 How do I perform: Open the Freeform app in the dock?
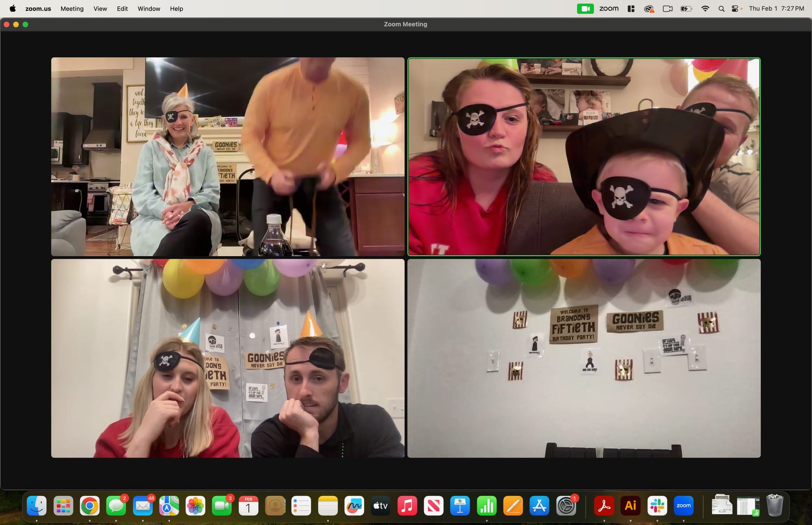[354, 506]
